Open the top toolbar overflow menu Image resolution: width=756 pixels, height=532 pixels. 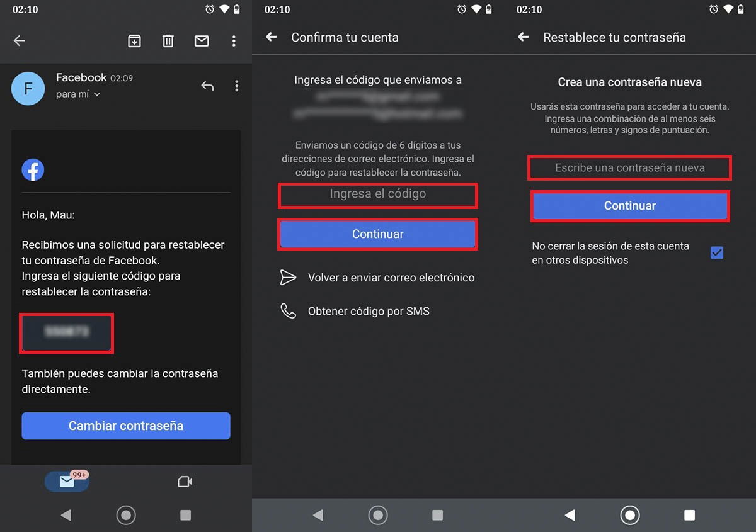point(234,40)
